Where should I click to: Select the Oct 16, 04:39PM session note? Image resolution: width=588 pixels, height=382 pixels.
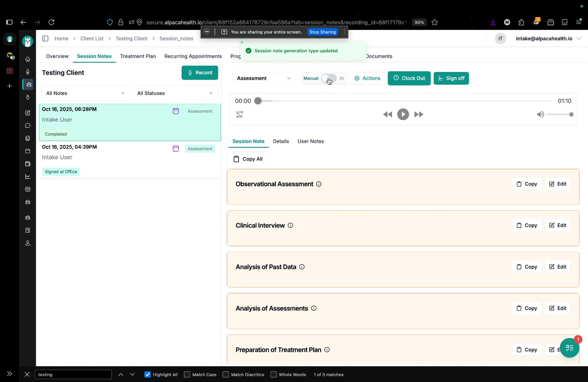pyautogui.click(x=130, y=160)
